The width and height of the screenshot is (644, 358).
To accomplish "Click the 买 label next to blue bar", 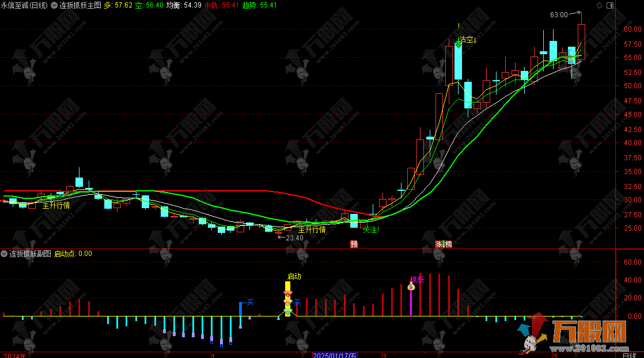I will [250, 303].
